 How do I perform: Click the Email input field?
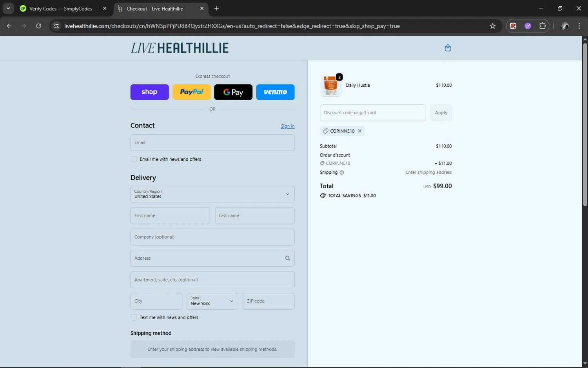point(212,143)
